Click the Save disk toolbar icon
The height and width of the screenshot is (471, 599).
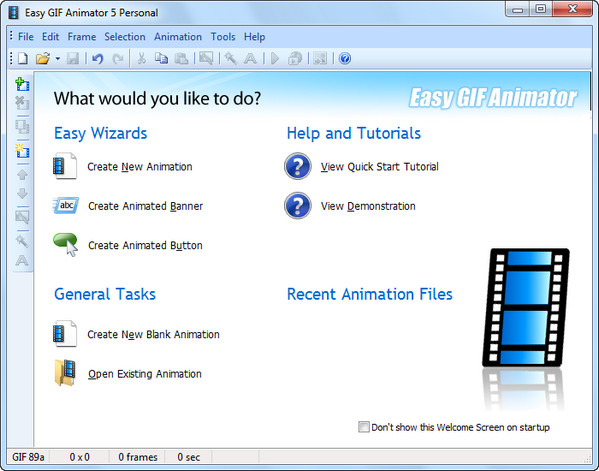click(x=73, y=58)
